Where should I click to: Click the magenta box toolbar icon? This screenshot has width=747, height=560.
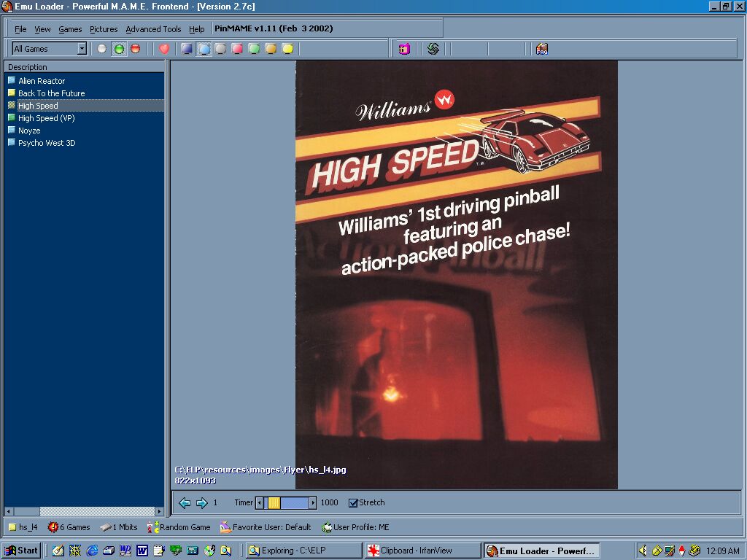pyautogui.click(x=404, y=49)
